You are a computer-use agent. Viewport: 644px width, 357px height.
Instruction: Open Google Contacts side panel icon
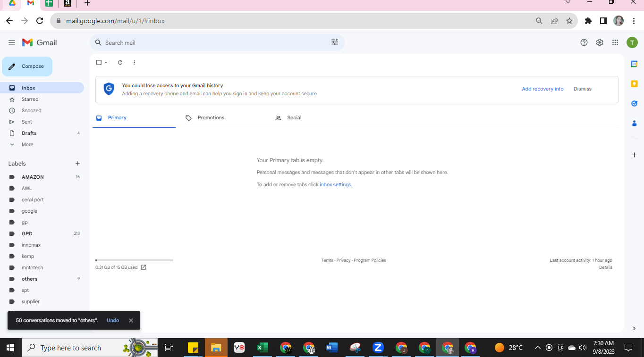(x=634, y=123)
